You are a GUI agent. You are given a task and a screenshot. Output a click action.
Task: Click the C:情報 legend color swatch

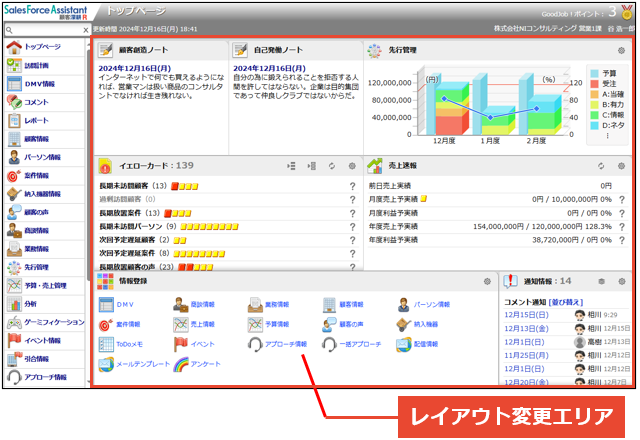pyautogui.click(x=595, y=115)
